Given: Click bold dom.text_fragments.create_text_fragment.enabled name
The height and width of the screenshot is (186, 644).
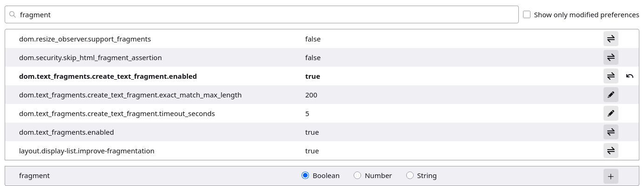Looking at the screenshot, I should 108,76.
